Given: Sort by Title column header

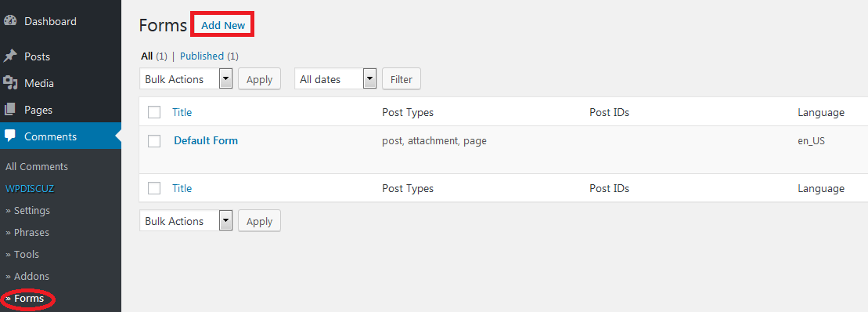Looking at the screenshot, I should 182,113.
